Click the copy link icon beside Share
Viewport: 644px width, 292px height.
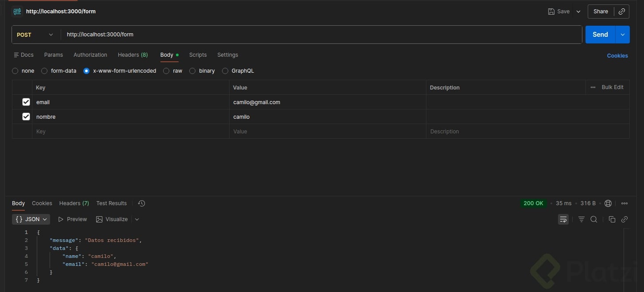[x=622, y=12]
